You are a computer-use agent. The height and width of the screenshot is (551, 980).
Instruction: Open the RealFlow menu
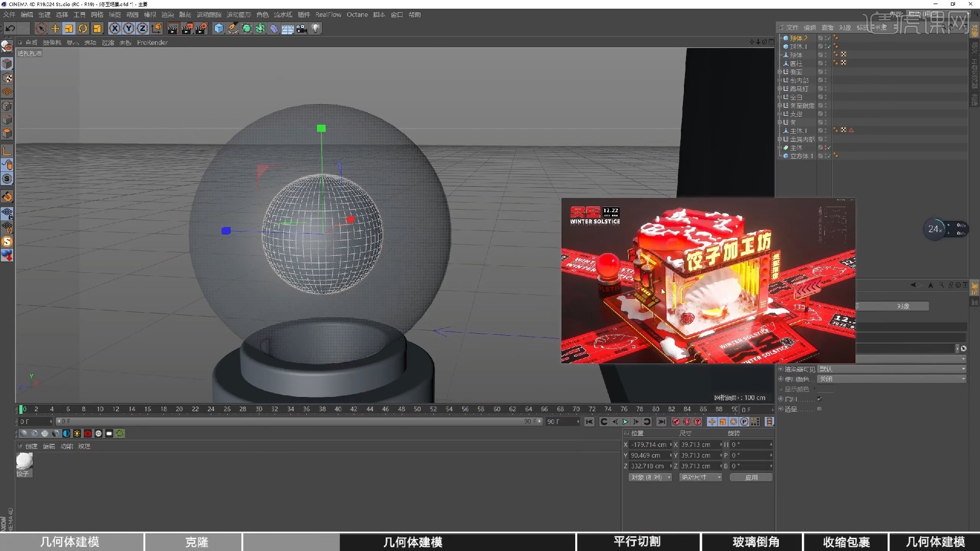tap(328, 15)
